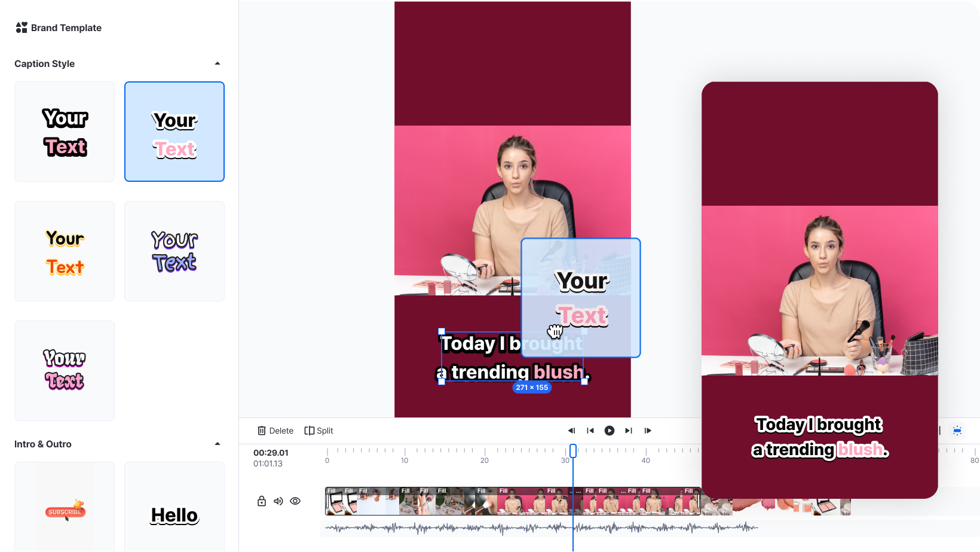Click the Brand Template icon
Image resolution: width=980 pixels, height=552 pixels.
coord(22,28)
